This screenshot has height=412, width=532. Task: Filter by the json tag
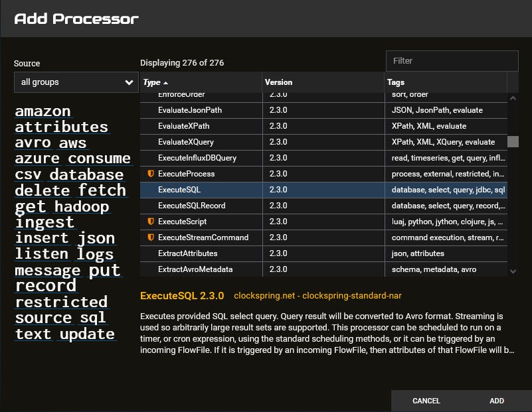coord(97,239)
